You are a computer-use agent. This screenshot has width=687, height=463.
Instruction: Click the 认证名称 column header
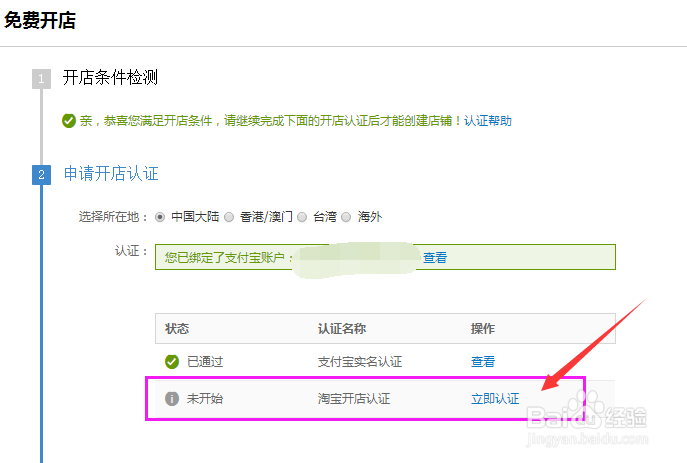(342, 329)
